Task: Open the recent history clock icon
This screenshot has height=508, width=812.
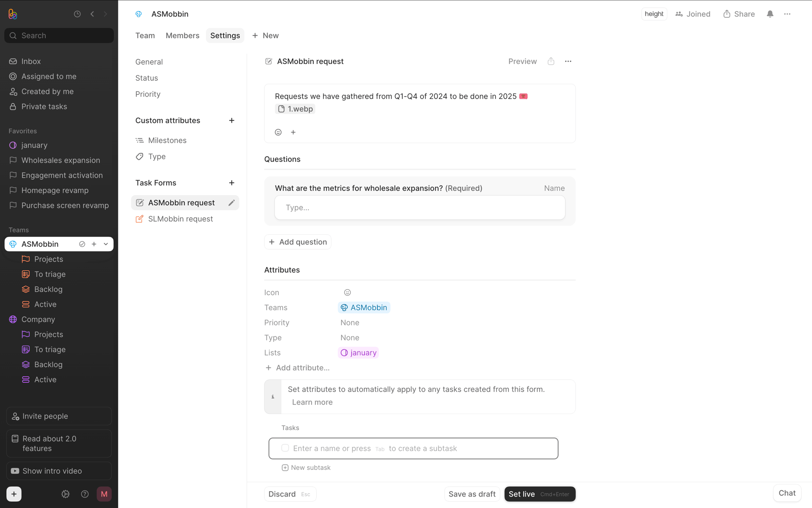Action: click(77, 14)
